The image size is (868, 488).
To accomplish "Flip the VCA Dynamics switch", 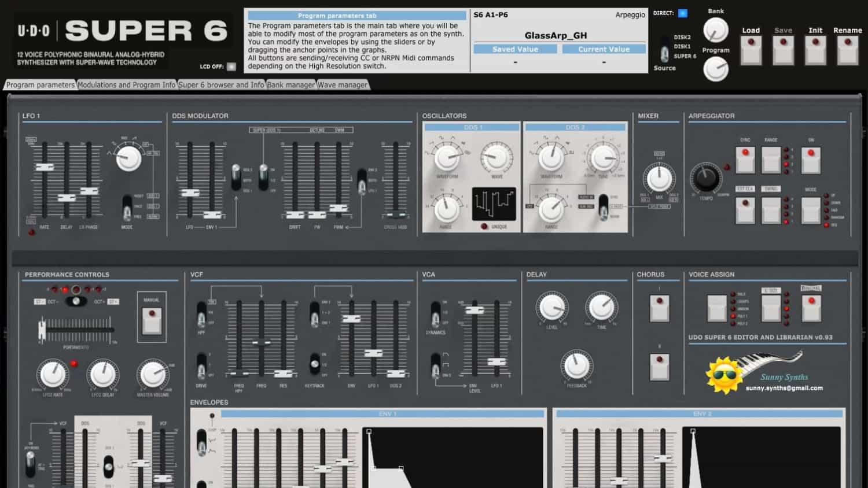I will (435, 314).
